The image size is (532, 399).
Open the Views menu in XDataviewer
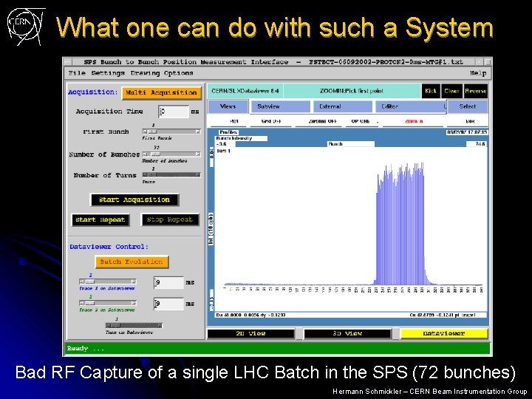pyautogui.click(x=228, y=106)
